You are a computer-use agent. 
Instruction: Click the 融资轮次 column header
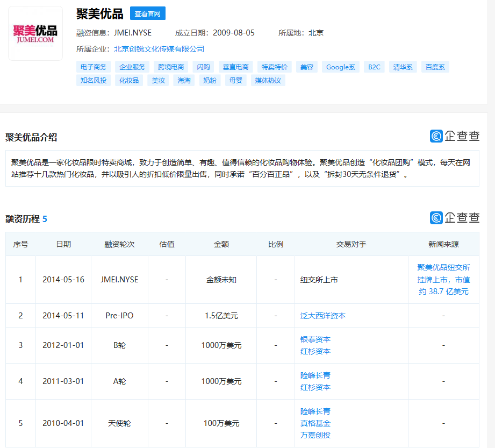120,244
